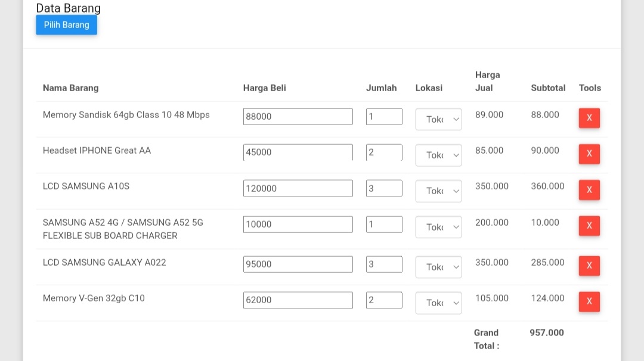Delete Headset IPHONE Great AA item

(589, 154)
